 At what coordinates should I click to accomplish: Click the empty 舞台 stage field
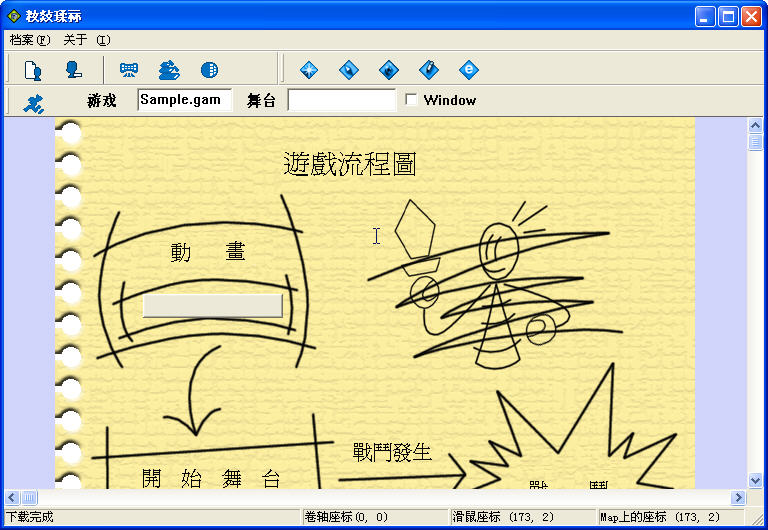(x=342, y=100)
